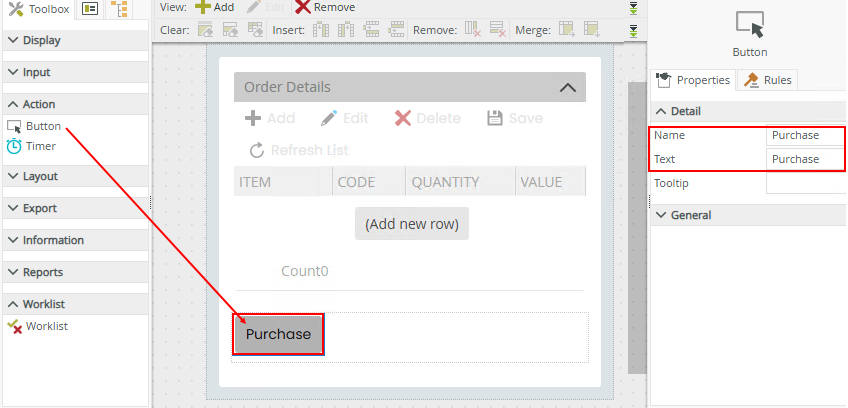The height and width of the screenshot is (408, 848).
Task: Click the Remove row icon
Action: tap(498, 30)
